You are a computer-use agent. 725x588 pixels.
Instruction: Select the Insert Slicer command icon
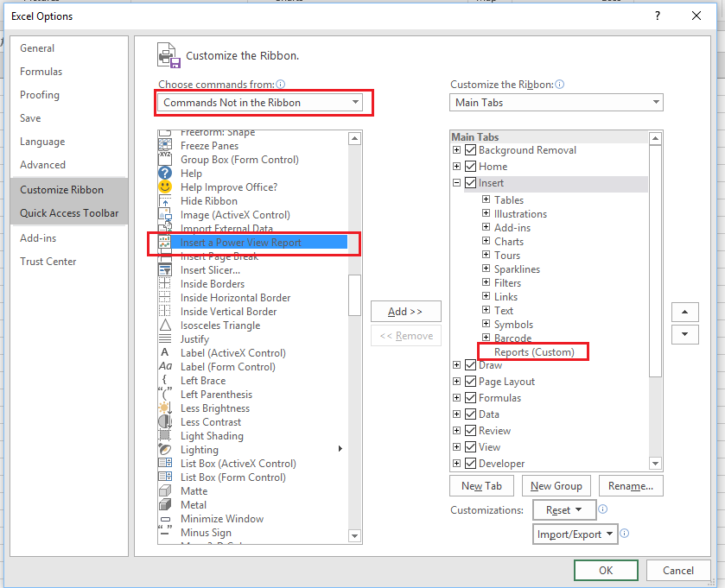coord(164,269)
